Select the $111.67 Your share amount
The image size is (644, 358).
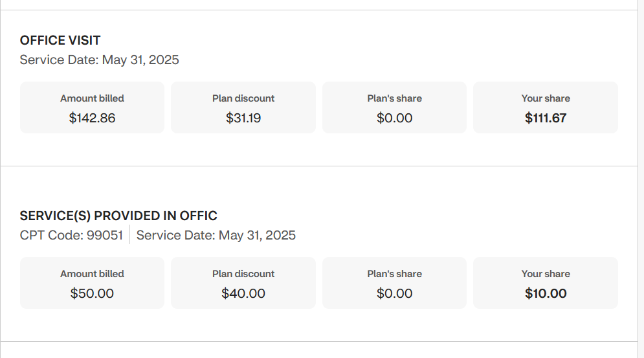pos(546,118)
